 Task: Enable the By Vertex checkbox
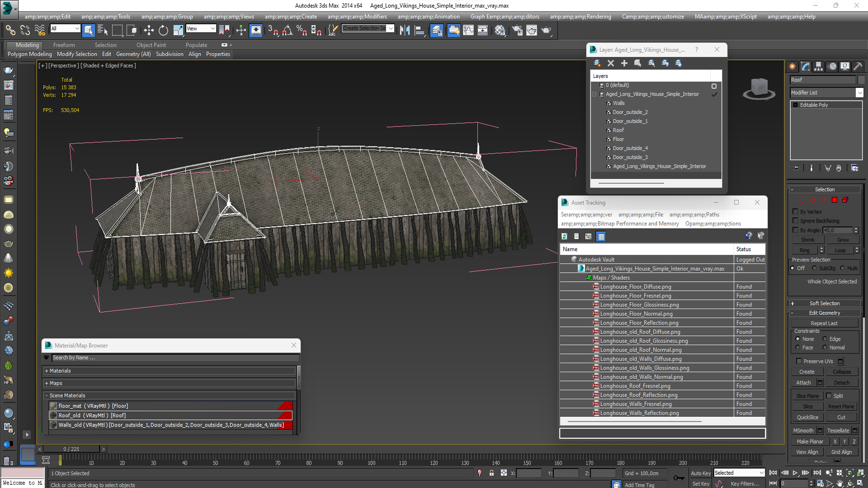click(796, 211)
